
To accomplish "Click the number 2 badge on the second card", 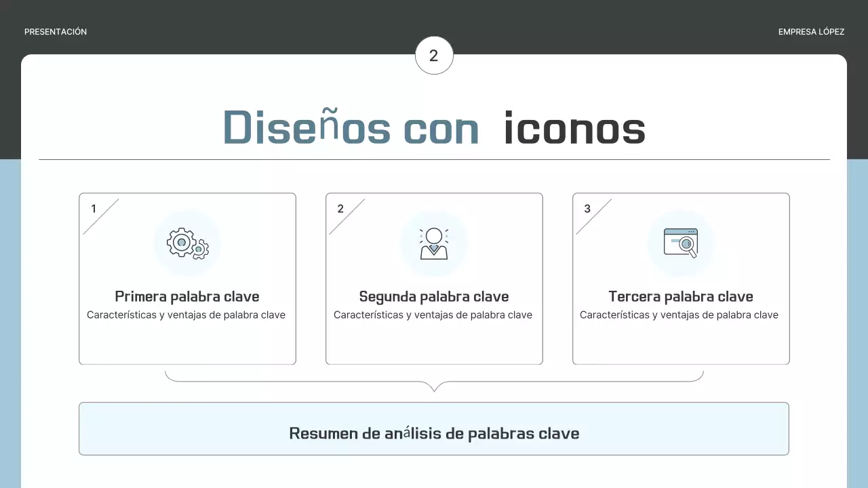I will [340, 209].
